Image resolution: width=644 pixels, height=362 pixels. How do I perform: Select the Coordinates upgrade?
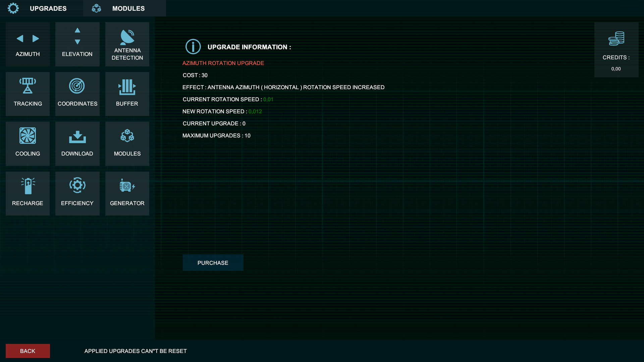(x=77, y=94)
